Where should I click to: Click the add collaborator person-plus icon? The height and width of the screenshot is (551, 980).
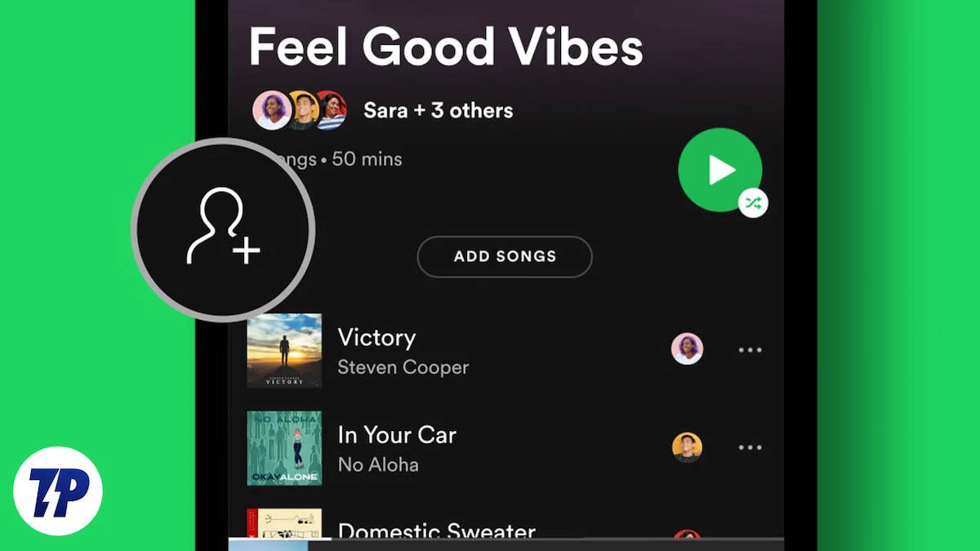pyautogui.click(x=223, y=228)
